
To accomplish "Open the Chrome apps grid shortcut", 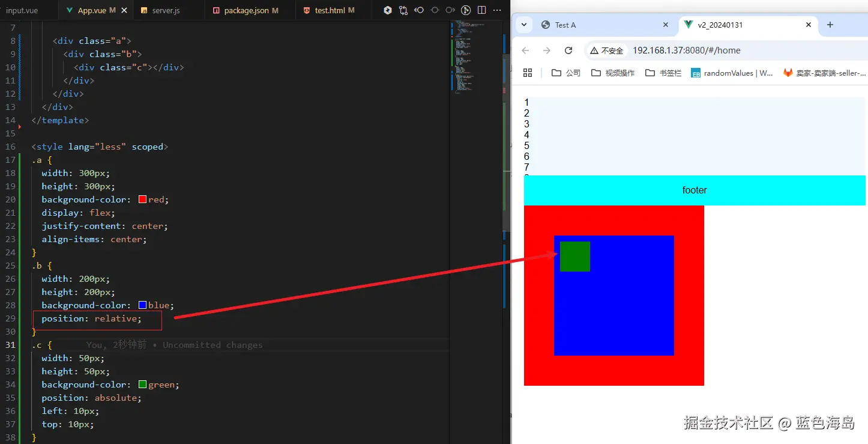I will (x=528, y=73).
